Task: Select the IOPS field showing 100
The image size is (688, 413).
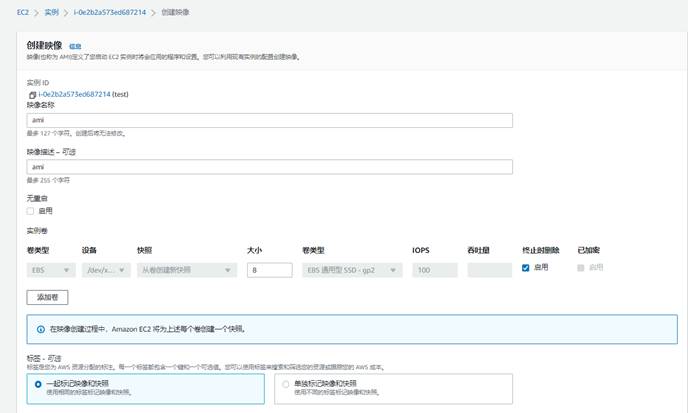Action: point(435,270)
